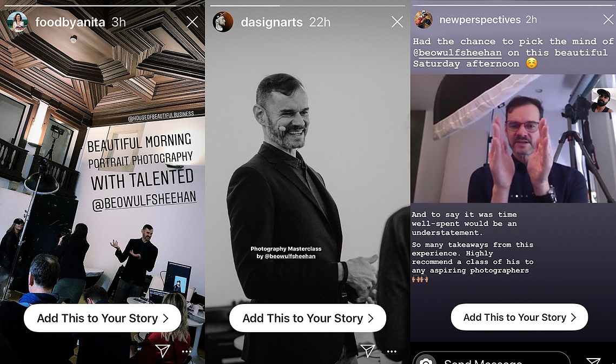Open newperspectives profile avatar

click(x=423, y=19)
